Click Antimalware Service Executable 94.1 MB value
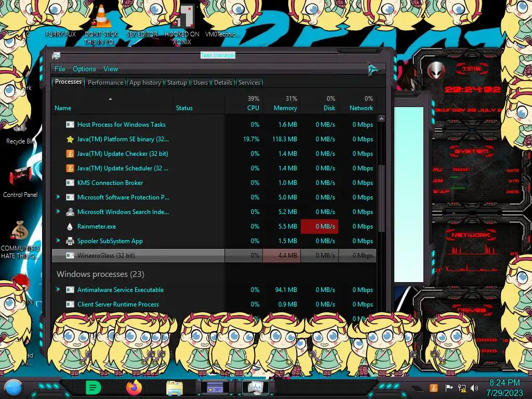The height and width of the screenshot is (399, 532). tap(286, 290)
